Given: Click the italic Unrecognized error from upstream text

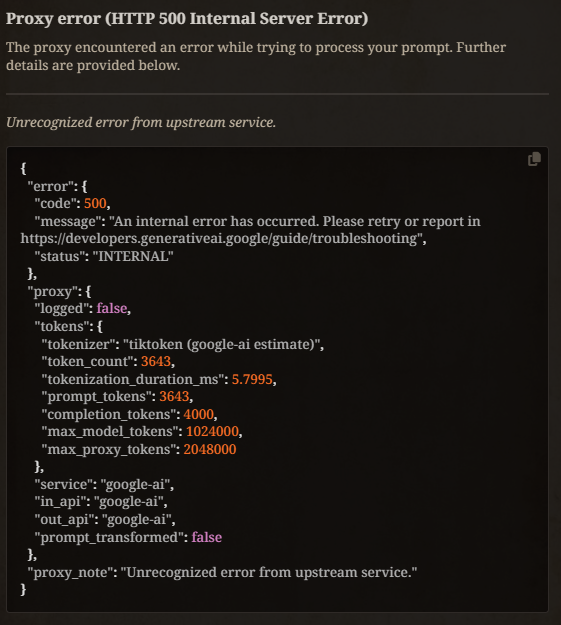Looking at the screenshot, I should (x=141, y=122).
